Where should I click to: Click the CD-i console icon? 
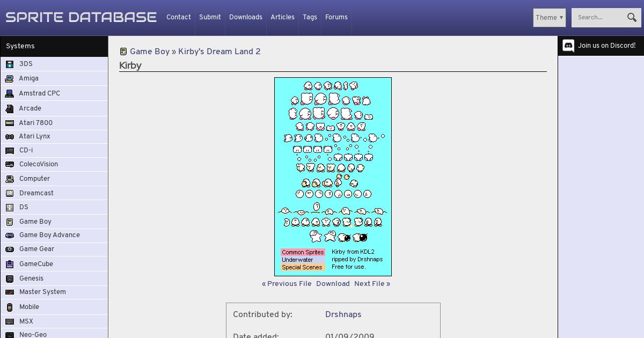10,150
